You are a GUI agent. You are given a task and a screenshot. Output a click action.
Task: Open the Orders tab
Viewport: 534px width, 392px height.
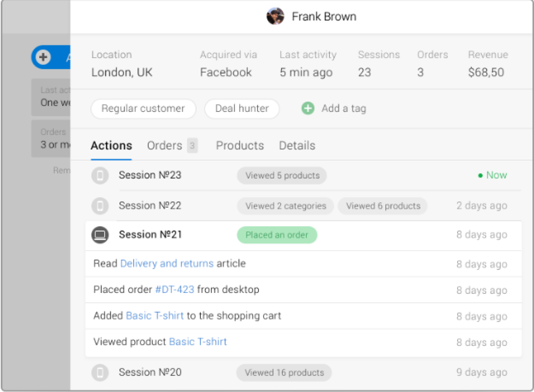pos(165,146)
